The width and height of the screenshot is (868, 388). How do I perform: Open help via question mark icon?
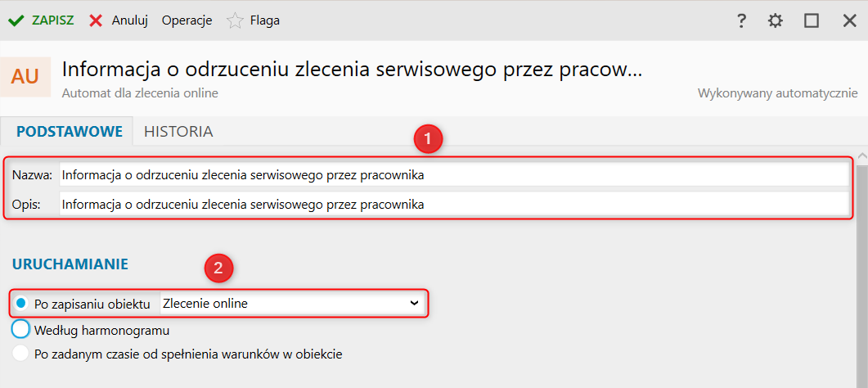[741, 21]
